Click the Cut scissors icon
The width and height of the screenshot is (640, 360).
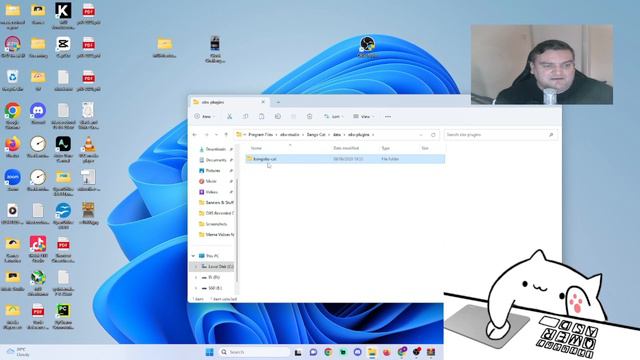[x=229, y=116]
